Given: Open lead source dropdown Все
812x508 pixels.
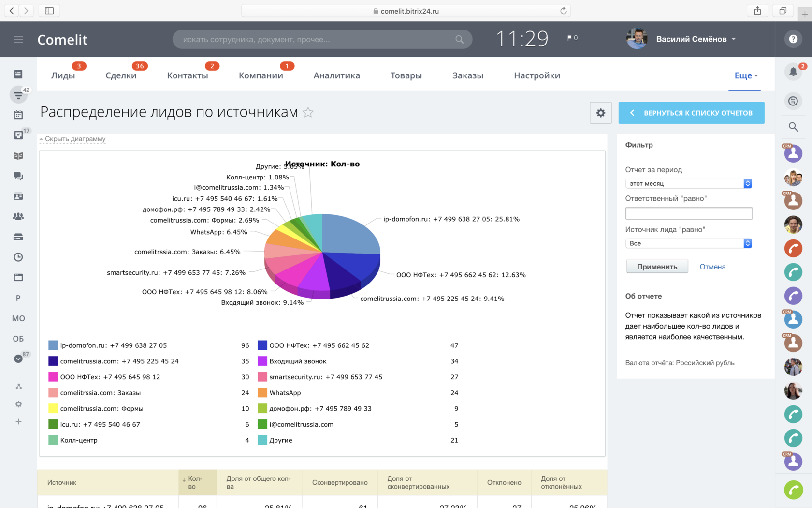Looking at the screenshot, I should [688, 243].
